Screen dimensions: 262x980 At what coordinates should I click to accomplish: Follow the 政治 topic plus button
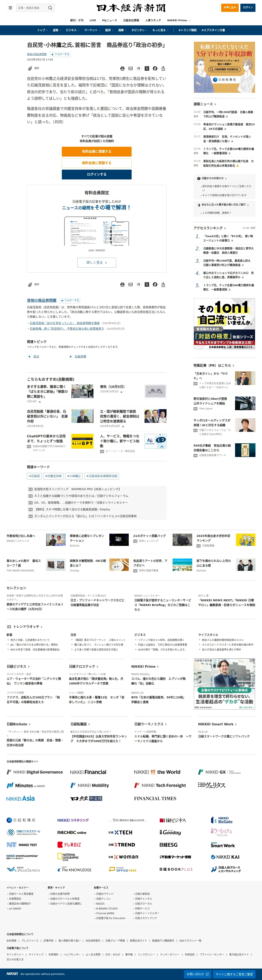coord(29,356)
